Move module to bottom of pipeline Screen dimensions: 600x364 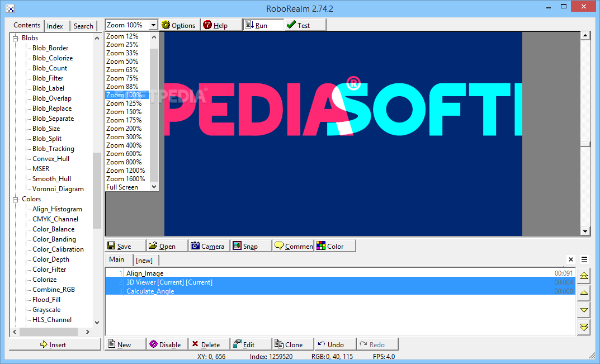(x=584, y=327)
